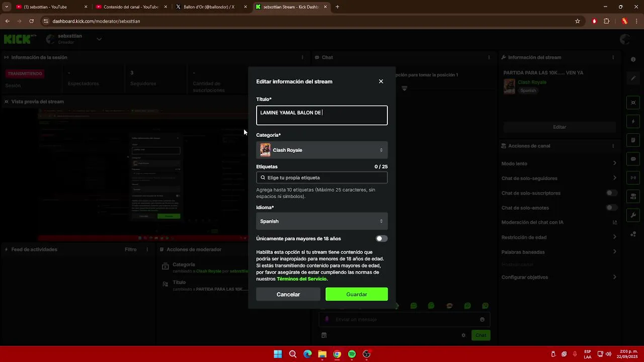
Task: Open the browser extensions puzzle icon
Action: tap(606, 21)
